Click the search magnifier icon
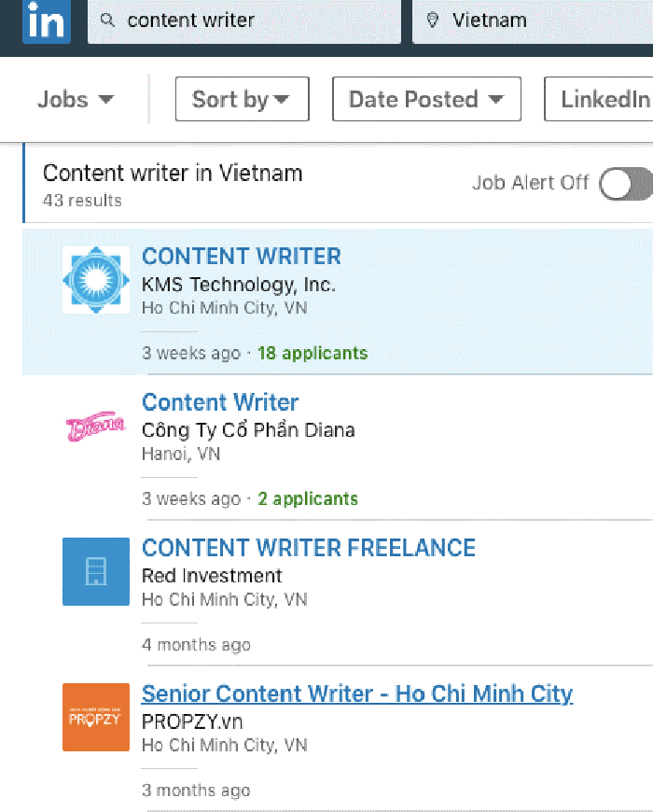The width and height of the screenshot is (653, 812). [107, 21]
